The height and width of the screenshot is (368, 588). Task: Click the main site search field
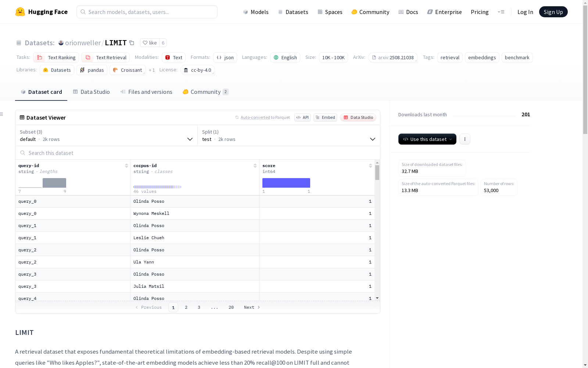point(147,12)
